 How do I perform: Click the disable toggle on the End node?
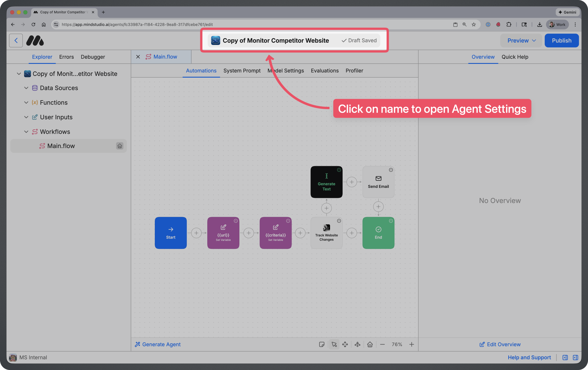[391, 221]
